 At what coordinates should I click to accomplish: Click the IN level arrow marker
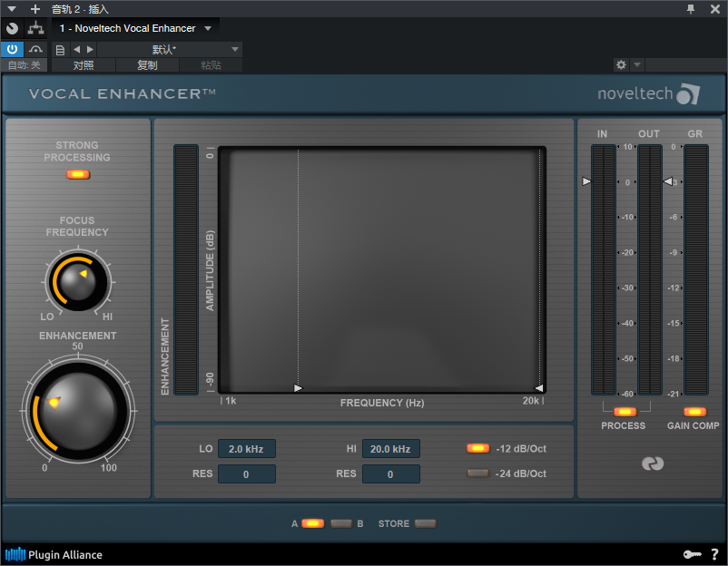click(586, 181)
